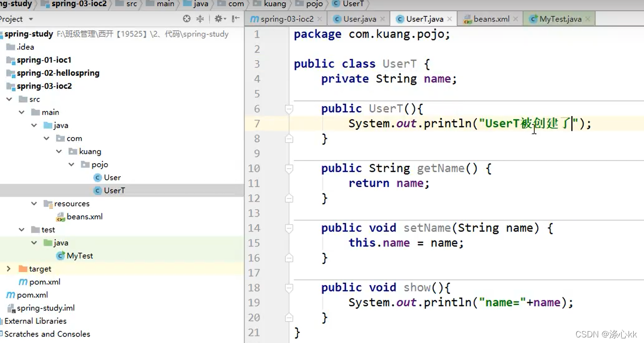The height and width of the screenshot is (343, 644).
Task: Close the spring-03-ioc2 editor tab
Action: (320, 19)
